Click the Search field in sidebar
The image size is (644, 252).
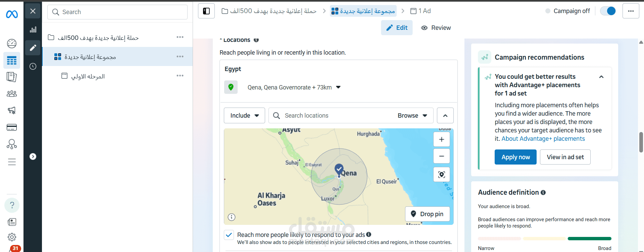click(x=117, y=12)
